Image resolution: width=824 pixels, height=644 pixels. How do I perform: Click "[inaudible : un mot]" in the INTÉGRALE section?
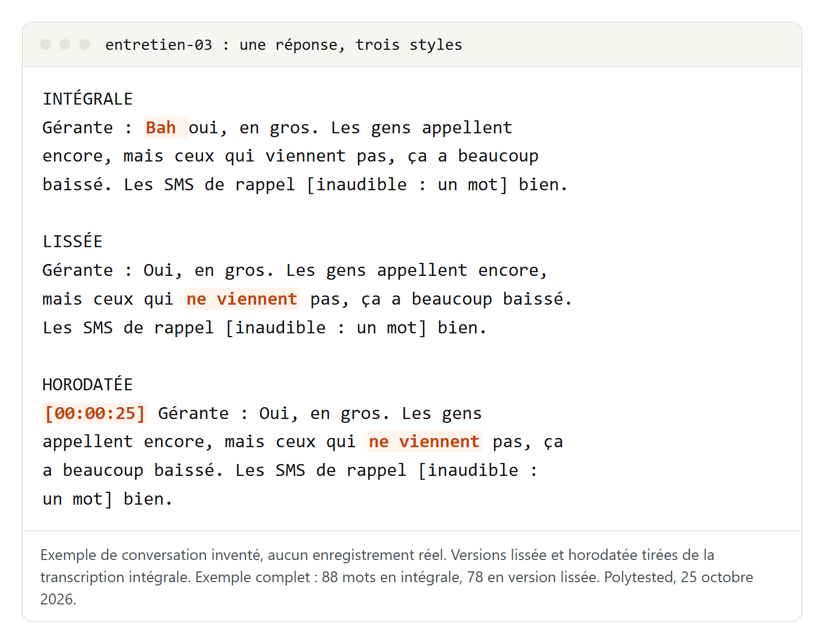(407, 185)
